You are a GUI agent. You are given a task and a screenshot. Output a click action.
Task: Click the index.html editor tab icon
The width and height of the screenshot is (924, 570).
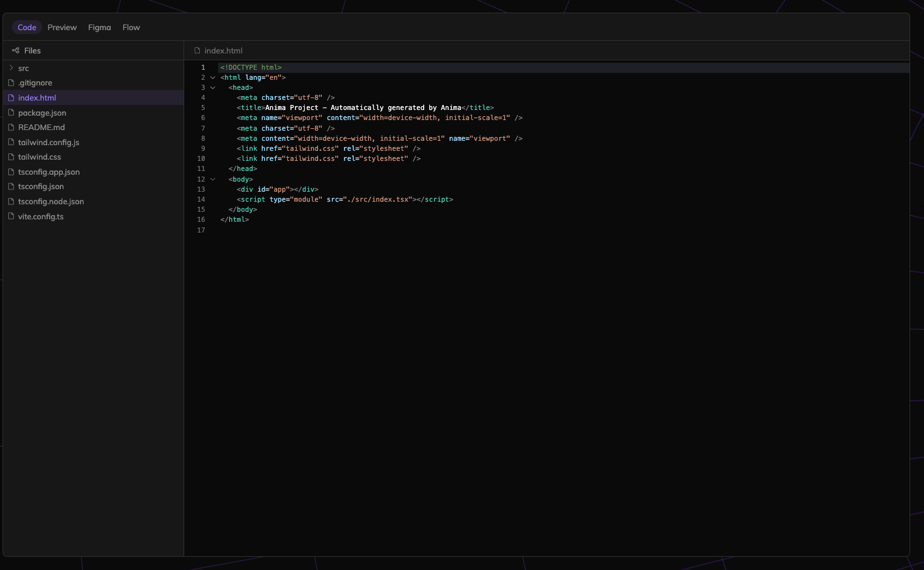point(197,50)
